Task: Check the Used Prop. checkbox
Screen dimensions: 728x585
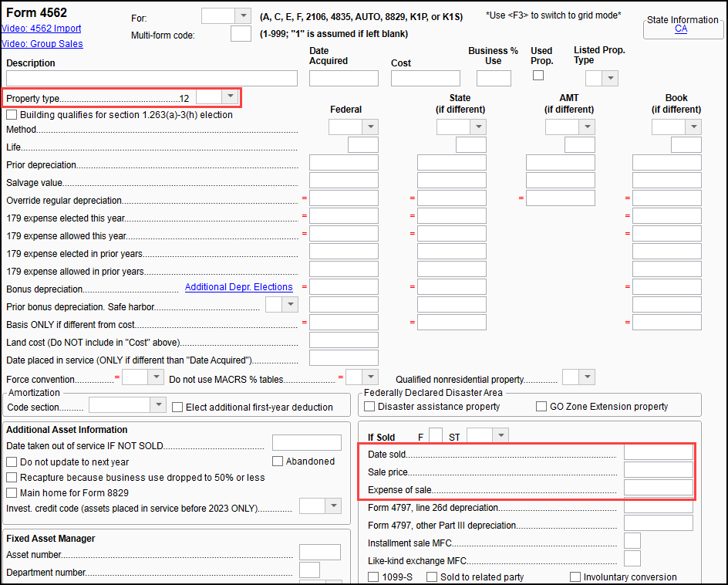Action: click(x=538, y=76)
